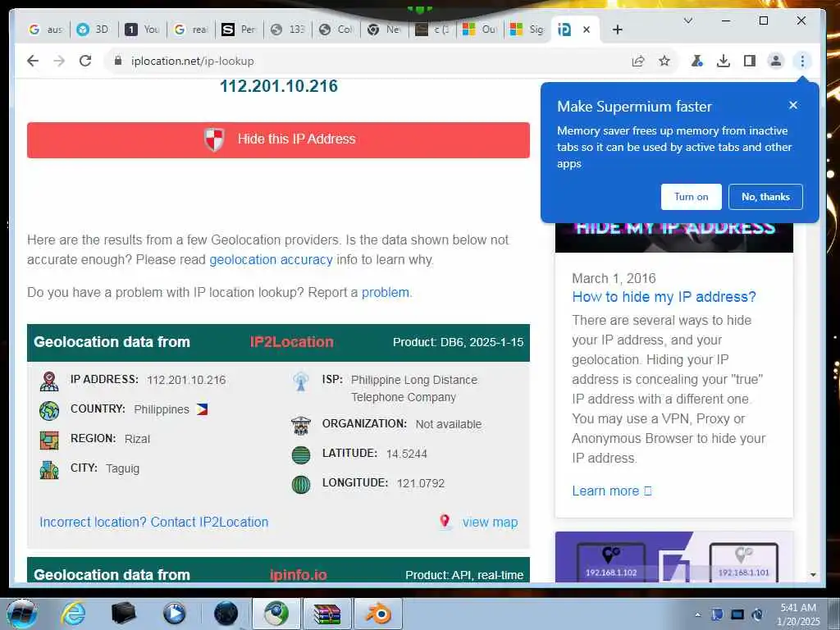Dismiss the Make Supermium faster popup
840x630 pixels.
pos(793,106)
